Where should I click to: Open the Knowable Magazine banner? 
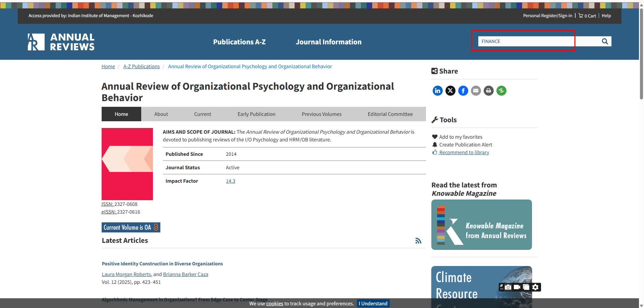[481, 225]
